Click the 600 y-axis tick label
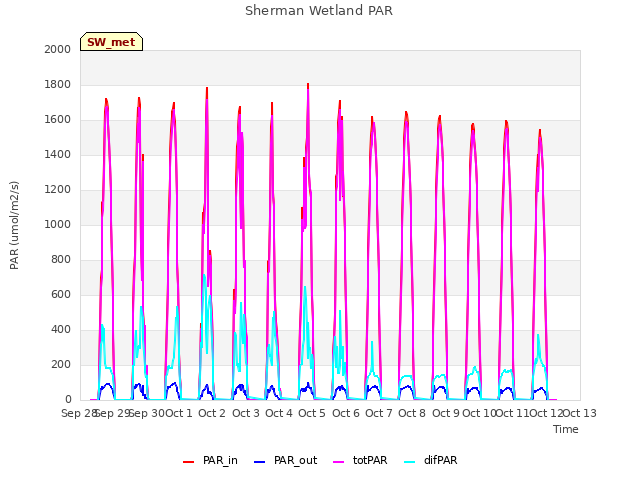The height and width of the screenshot is (480, 640). click(x=61, y=294)
